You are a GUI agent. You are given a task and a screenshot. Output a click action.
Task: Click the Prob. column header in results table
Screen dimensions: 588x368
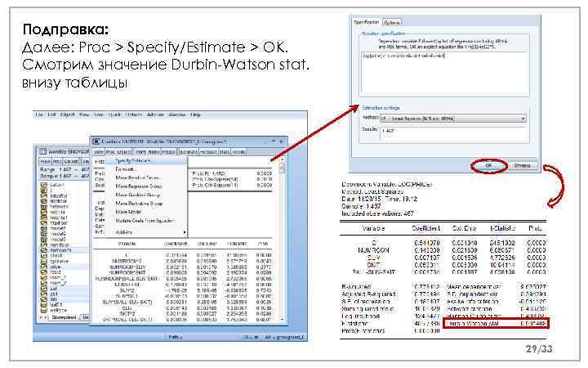[535, 228]
